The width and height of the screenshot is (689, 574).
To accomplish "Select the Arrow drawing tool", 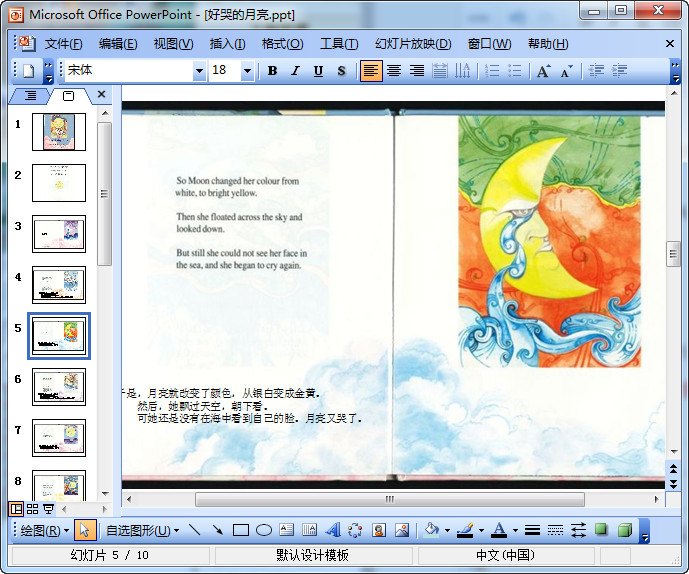I will [x=218, y=530].
